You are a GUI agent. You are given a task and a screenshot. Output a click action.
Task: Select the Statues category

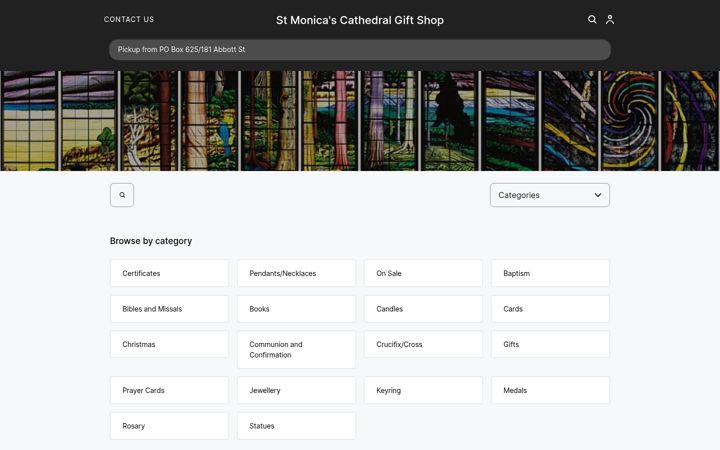click(296, 426)
